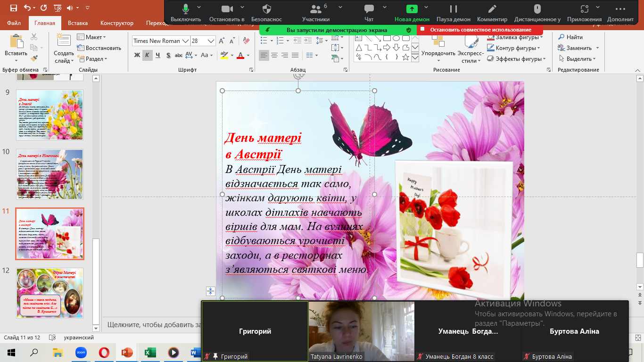Image resolution: width=644 pixels, height=362 pixels.
Task: Click the Вставить paste button
Action: pyautogui.click(x=17, y=48)
